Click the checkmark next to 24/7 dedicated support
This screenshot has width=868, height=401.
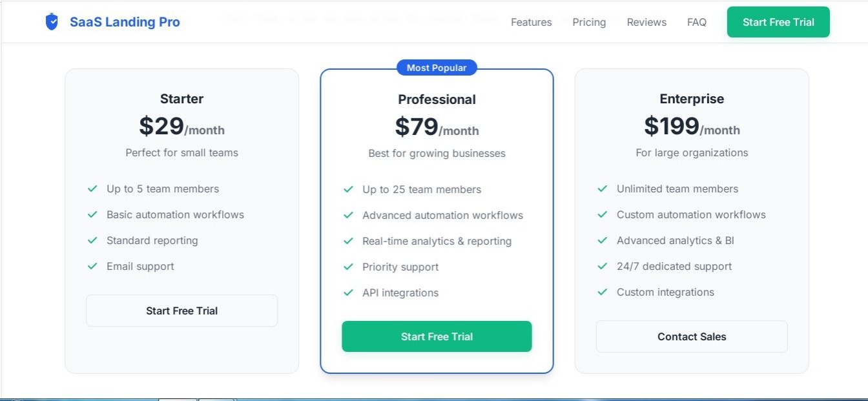point(603,266)
